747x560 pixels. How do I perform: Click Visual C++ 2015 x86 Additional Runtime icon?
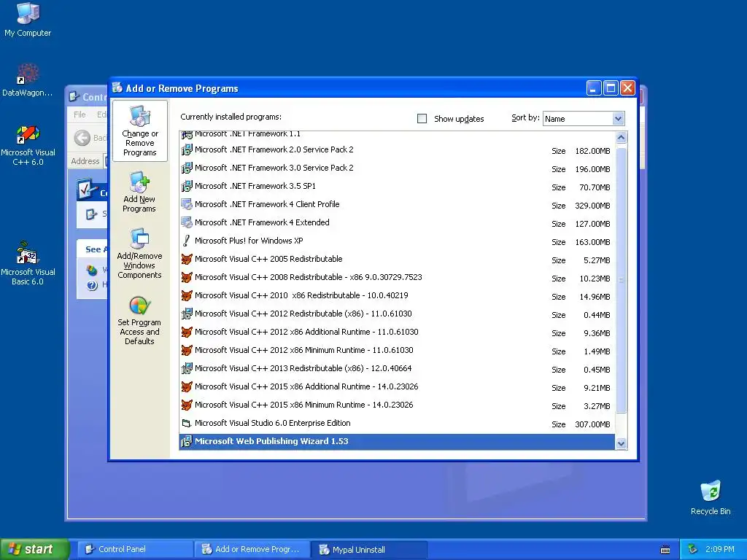click(187, 386)
